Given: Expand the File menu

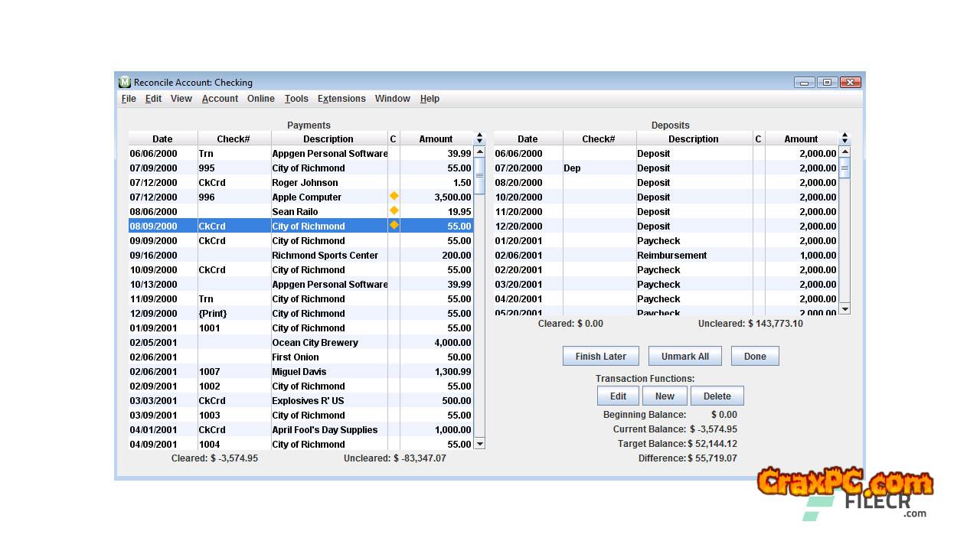Looking at the screenshot, I should pos(129,99).
